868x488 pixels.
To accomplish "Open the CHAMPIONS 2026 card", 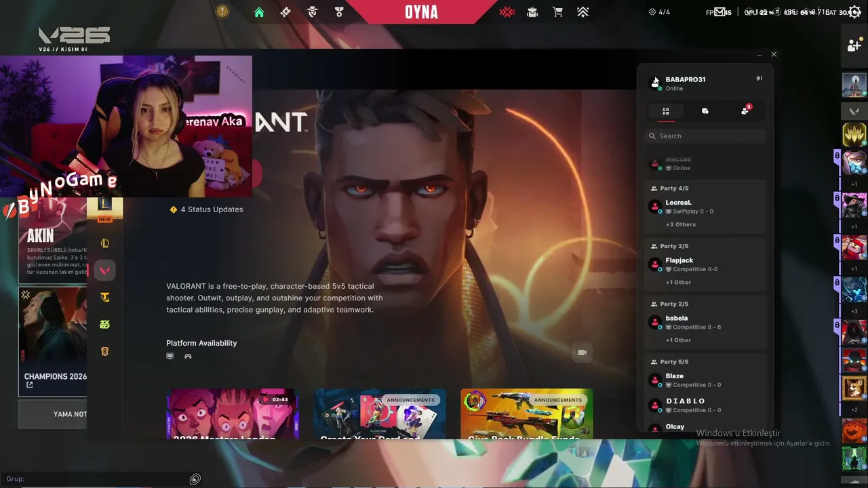I will click(x=52, y=342).
